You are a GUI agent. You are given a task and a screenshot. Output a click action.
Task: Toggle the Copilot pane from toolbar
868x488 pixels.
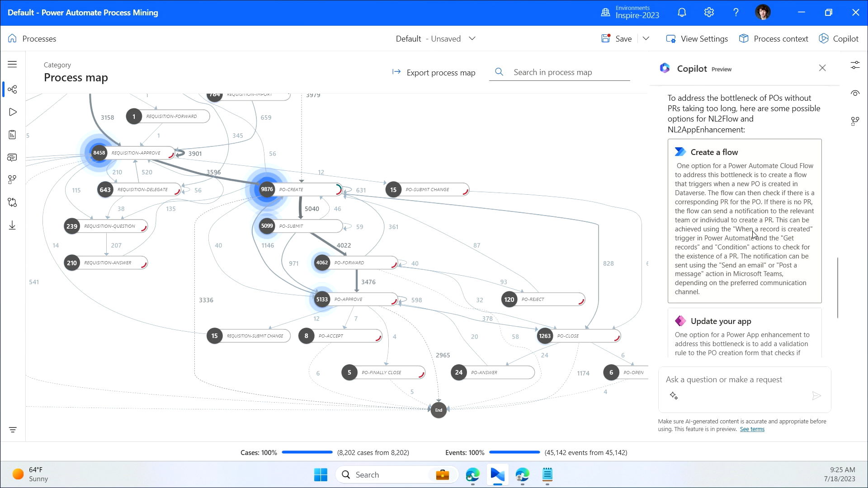tap(839, 39)
